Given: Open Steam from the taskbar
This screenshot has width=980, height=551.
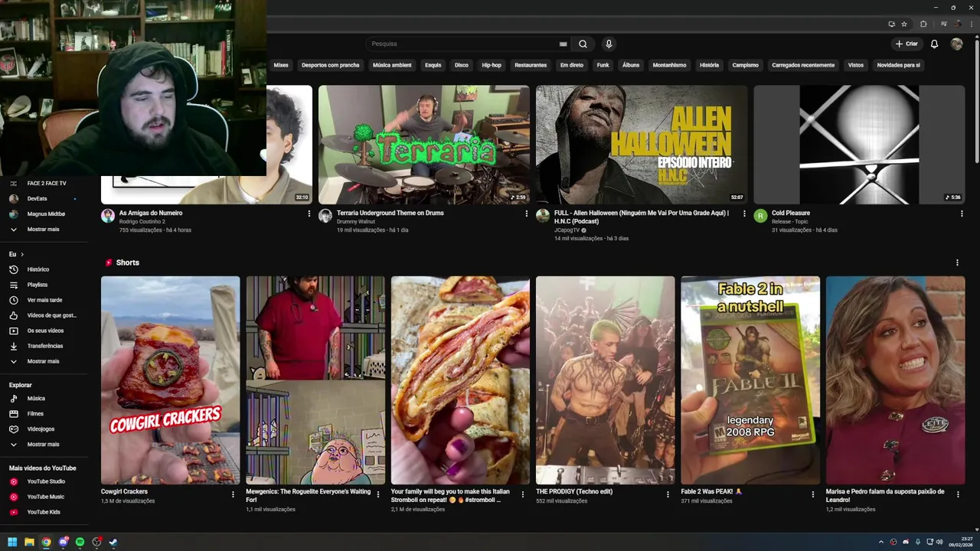Looking at the screenshot, I should pos(113,543).
